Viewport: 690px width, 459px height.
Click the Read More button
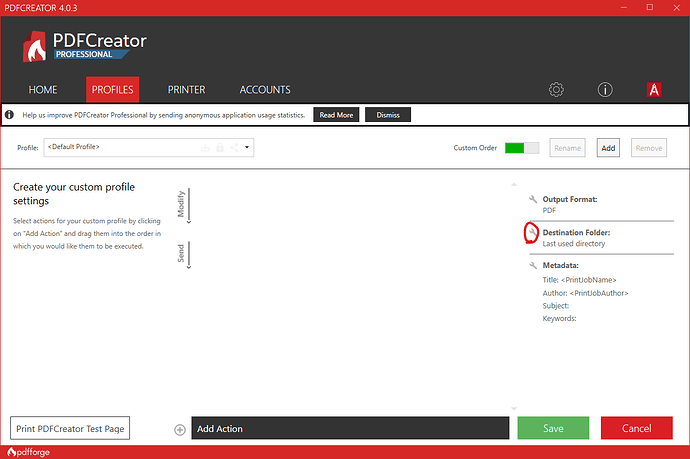[336, 115]
